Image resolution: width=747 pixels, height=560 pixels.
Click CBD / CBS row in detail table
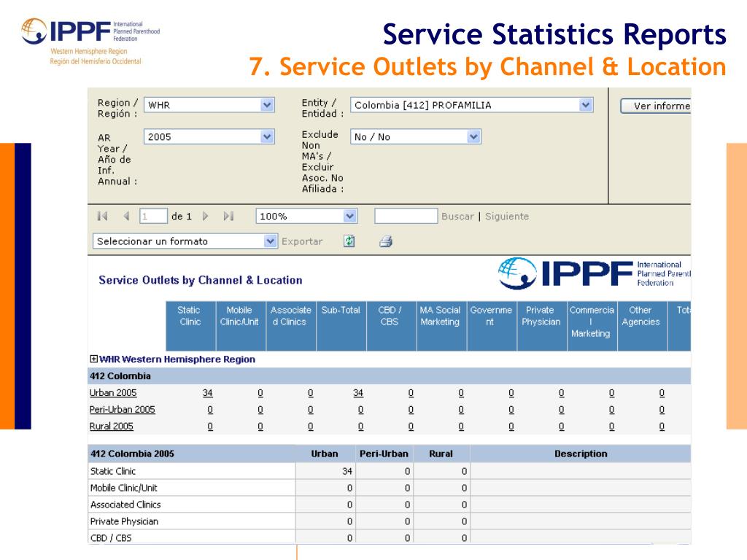point(390,537)
